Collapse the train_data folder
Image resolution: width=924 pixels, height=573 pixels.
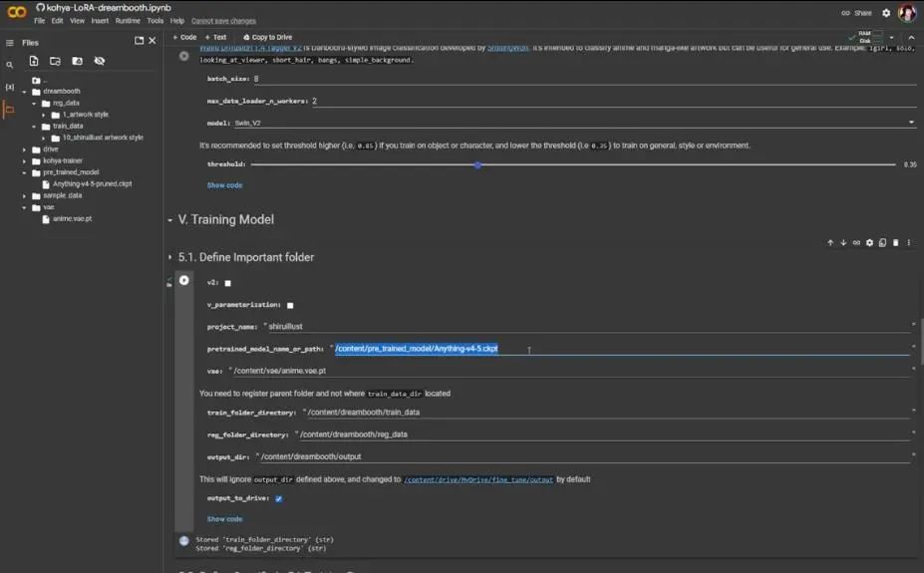[34, 127]
